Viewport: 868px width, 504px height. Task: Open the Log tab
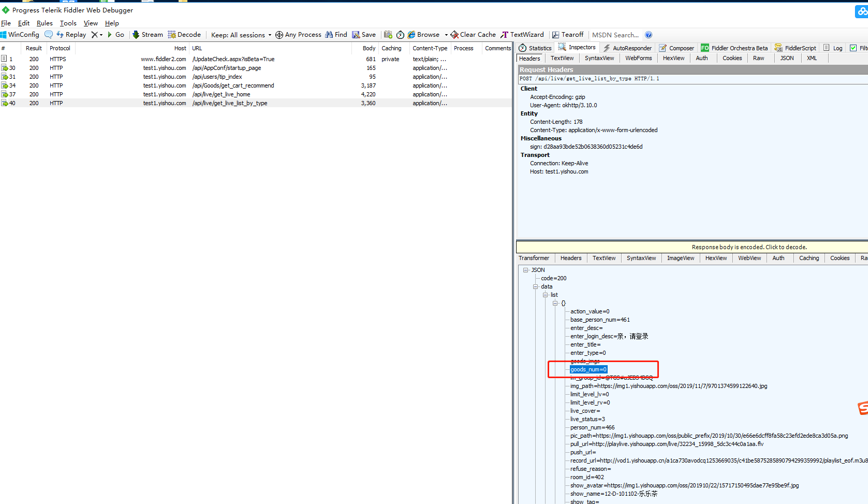coord(833,48)
